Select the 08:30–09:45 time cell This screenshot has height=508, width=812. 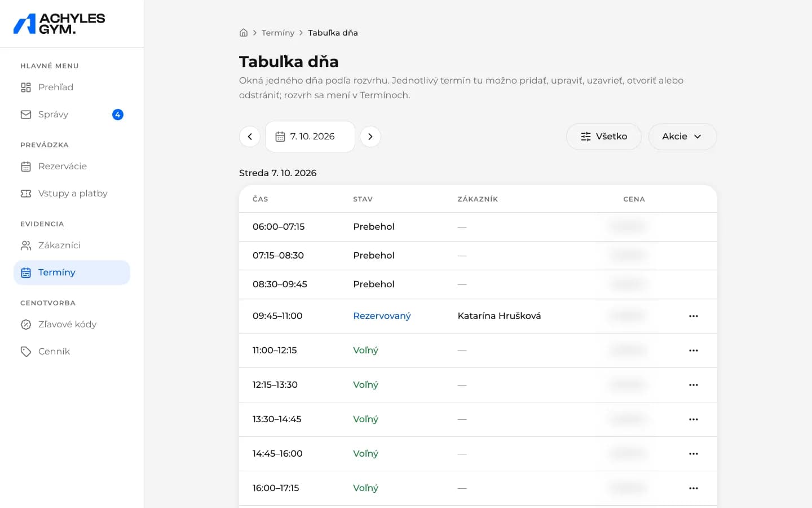(280, 284)
